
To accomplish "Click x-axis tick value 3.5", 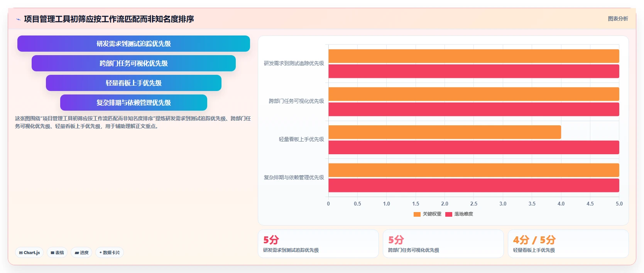I will (x=532, y=204).
